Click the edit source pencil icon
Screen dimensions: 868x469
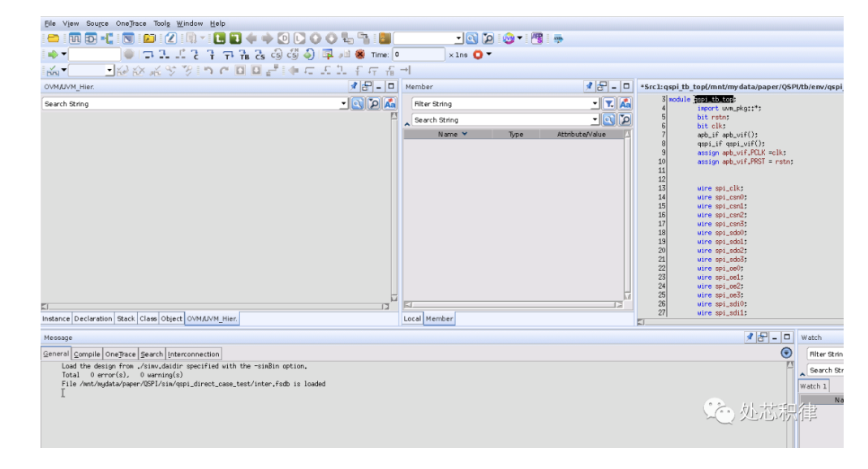[170, 38]
